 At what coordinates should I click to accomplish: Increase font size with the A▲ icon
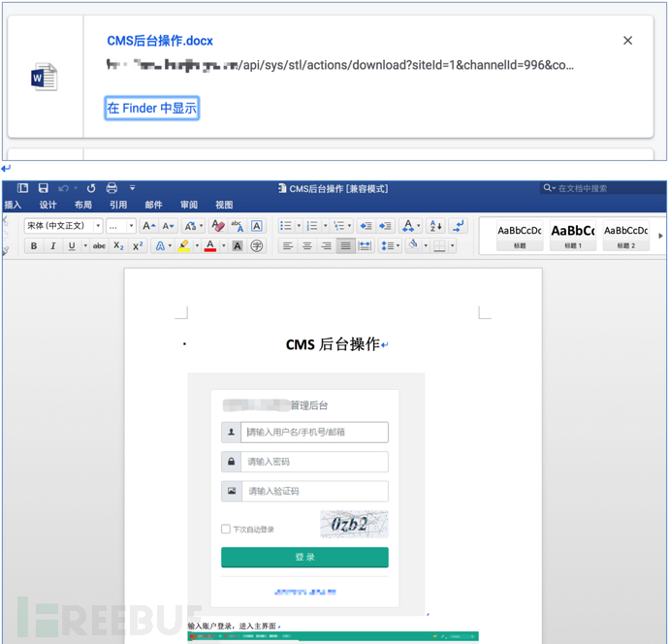coord(148,226)
